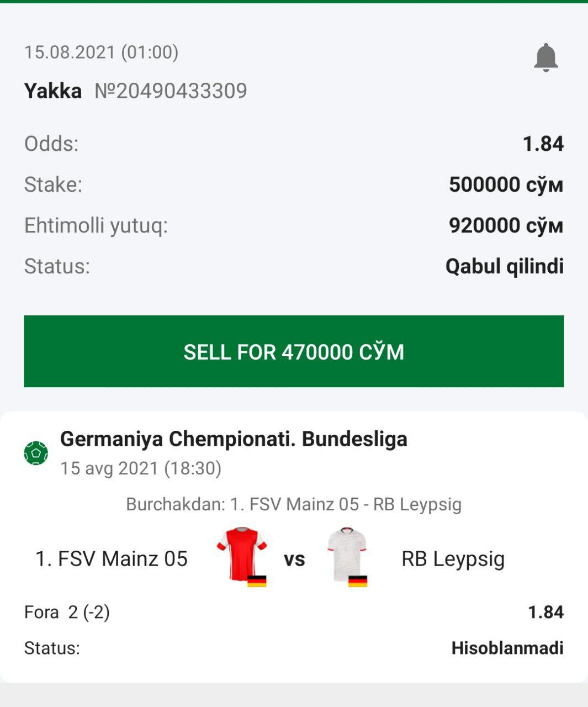This screenshot has width=588, height=707.
Task: Sell bet for 470000 сўм
Action: 294,351
